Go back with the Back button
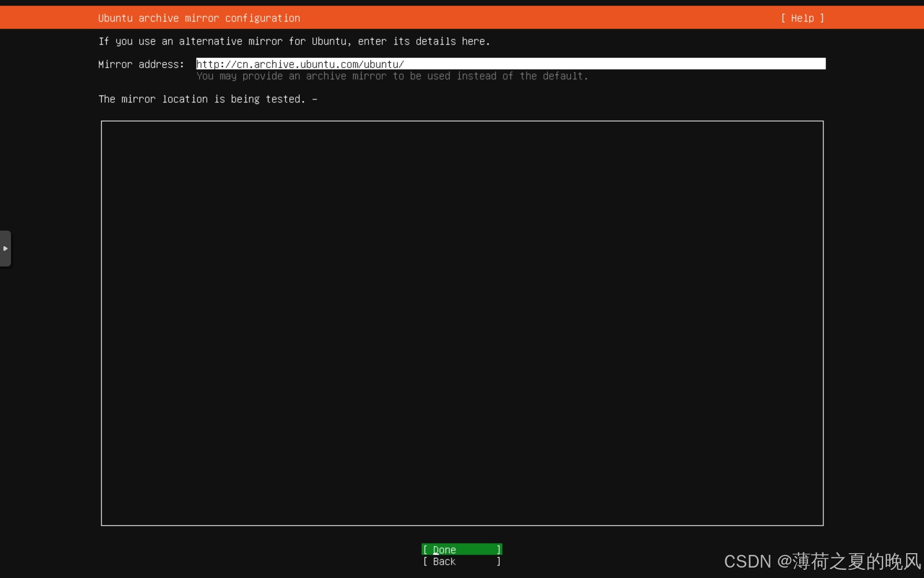 tap(462, 561)
